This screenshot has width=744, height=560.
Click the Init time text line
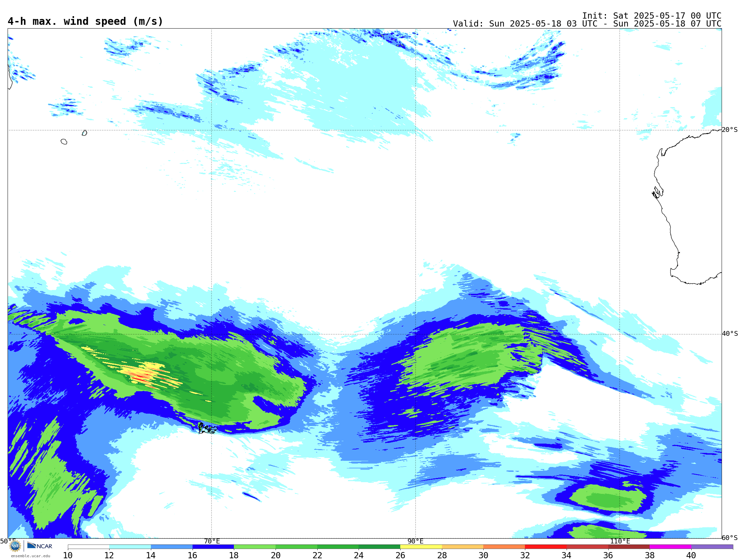[x=652, y=16]
